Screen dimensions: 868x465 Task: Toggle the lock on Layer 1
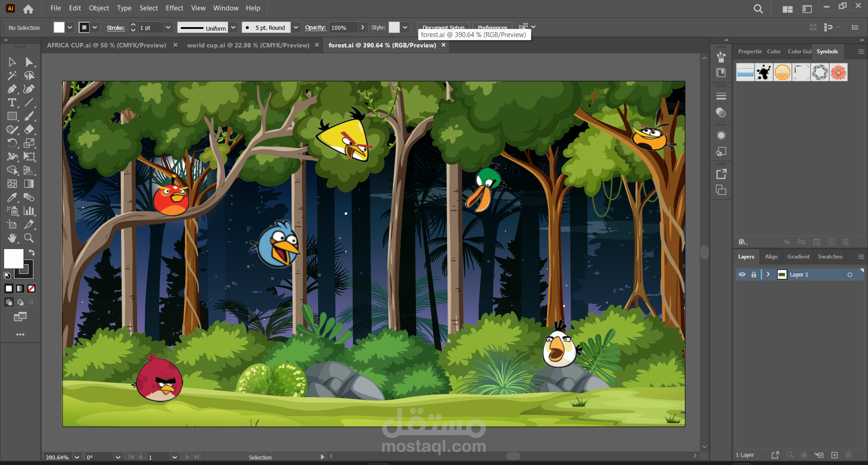pos(754,274)
